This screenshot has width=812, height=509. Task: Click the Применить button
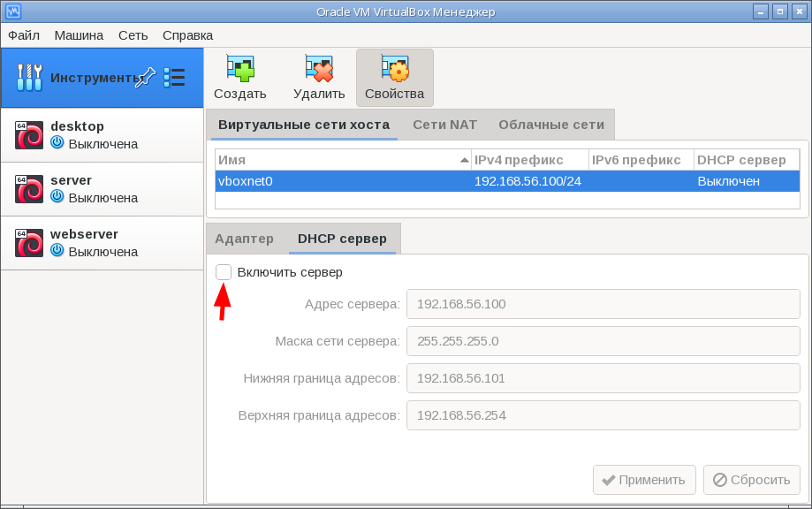[644, 480]
